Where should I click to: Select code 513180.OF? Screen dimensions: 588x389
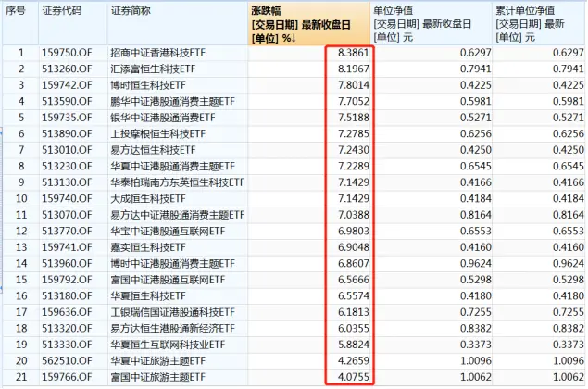[x=67, y=296]
